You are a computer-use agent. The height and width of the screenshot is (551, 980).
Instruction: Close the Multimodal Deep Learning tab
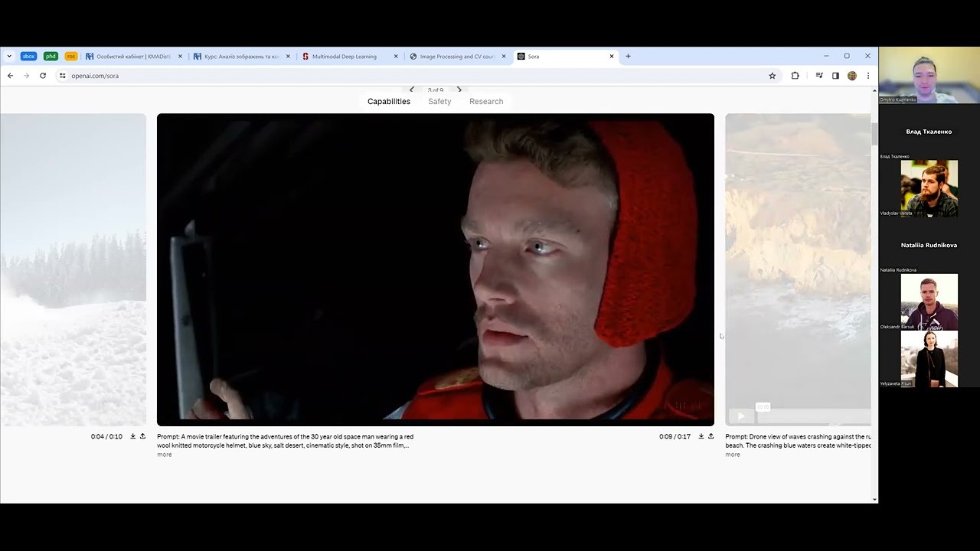(396, 56)
